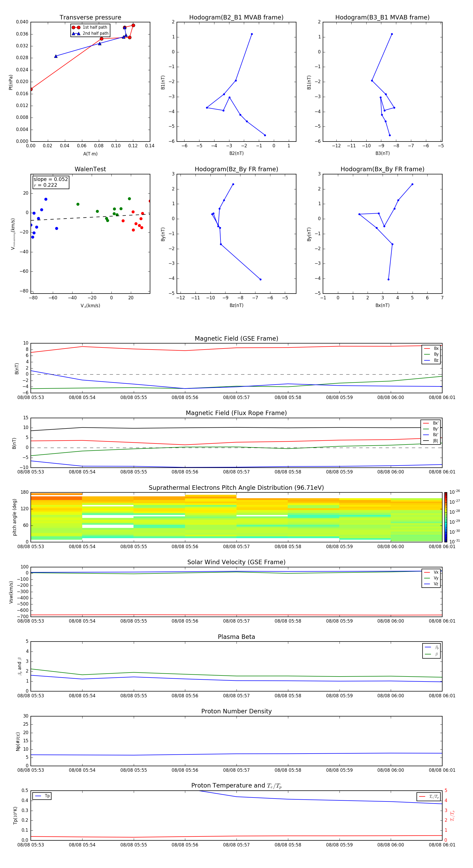Click the pitch angle spectrogram heatmap

(236, 517)
